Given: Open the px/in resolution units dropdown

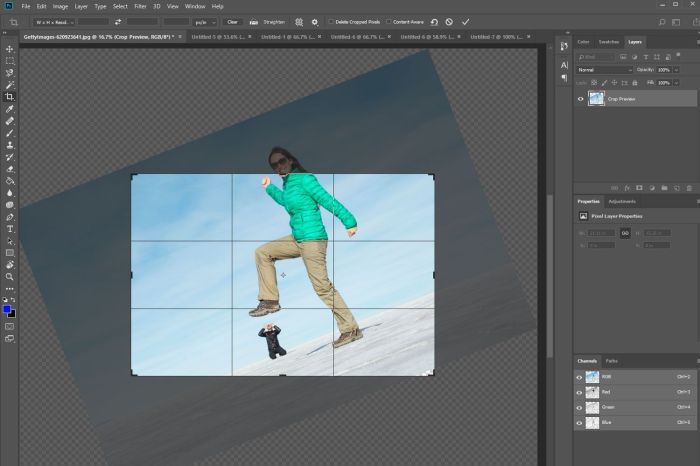Looking at the screenshot, I should click(x=205, y=22).
